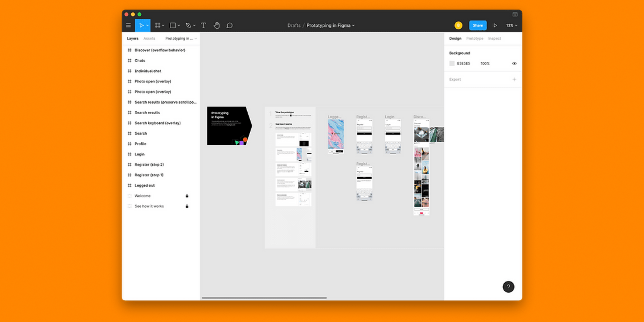Open the zoom level dropdown
The image size is (644, 322).
511,25
